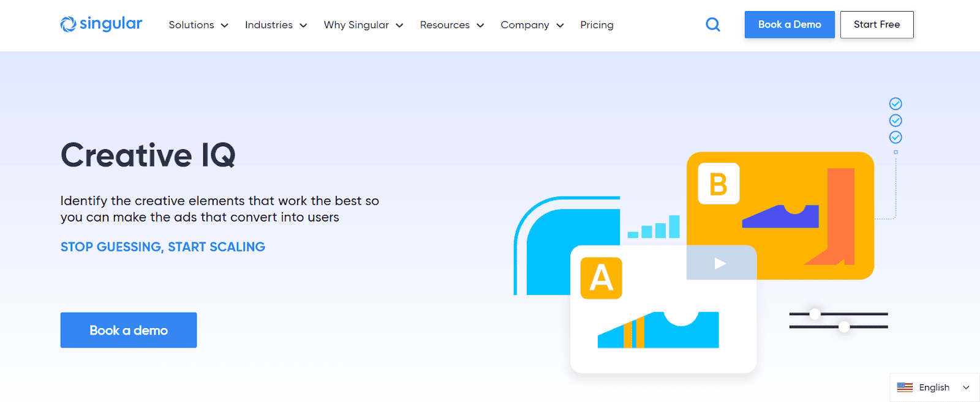This screenshot has width=980, height=402.
Task: Click the play button on video thumbnail
Action: [x=720, y=263]
